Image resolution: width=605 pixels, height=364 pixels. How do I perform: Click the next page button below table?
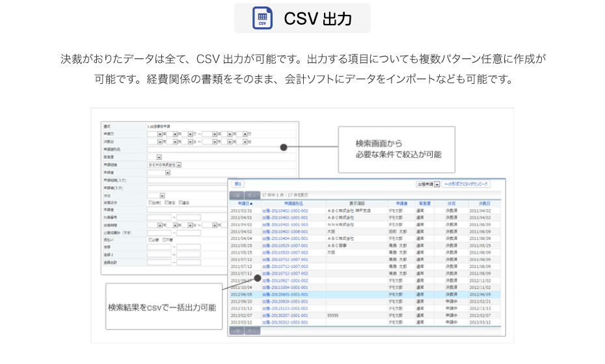[253, 330]
